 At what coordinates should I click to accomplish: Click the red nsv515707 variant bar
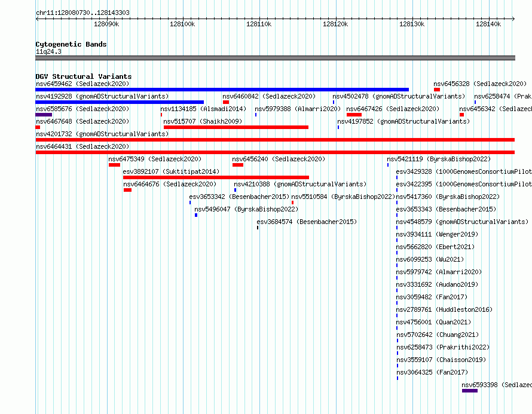(x=236, y=127)
